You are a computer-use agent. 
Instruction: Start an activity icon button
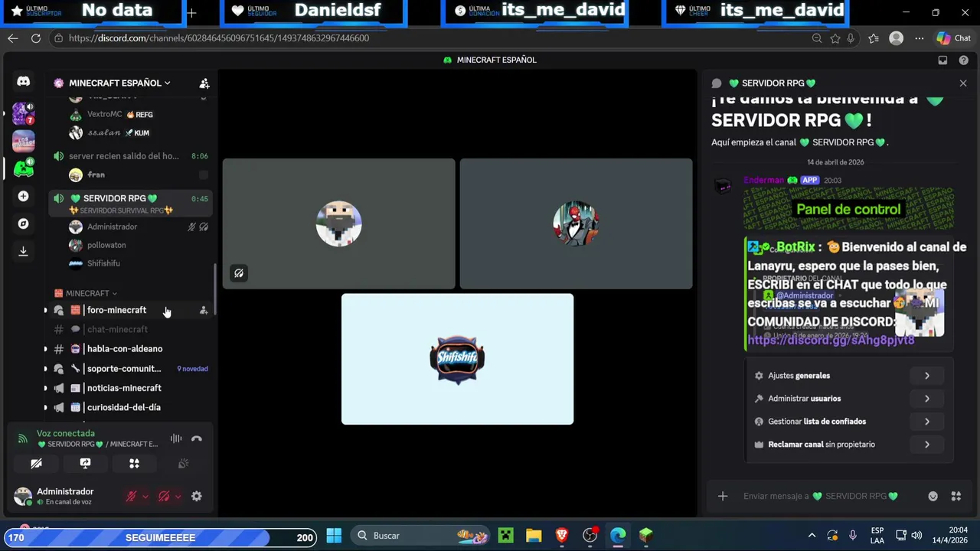pyautogui.click(x=134, y=464)
